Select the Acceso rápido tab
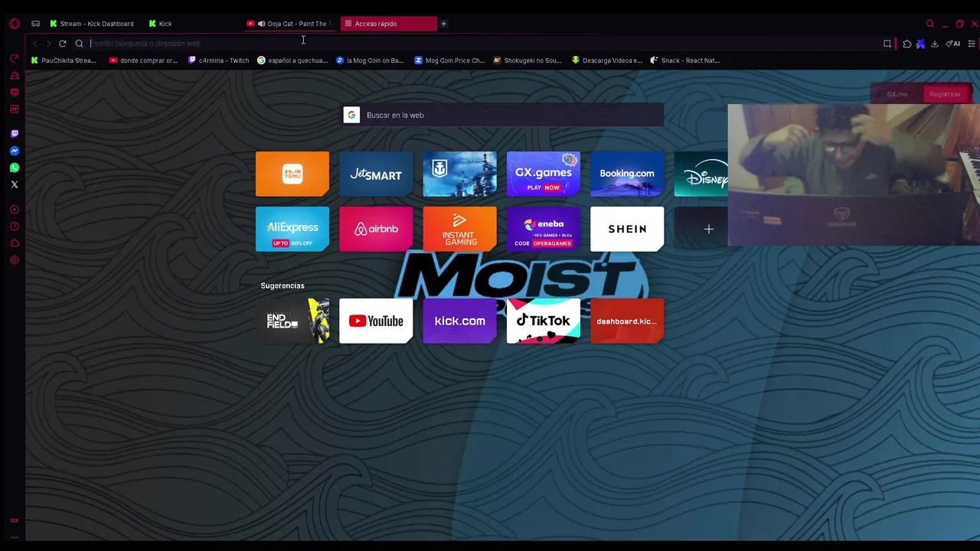The width and height of the screenshot is (980, 551). 388,24
